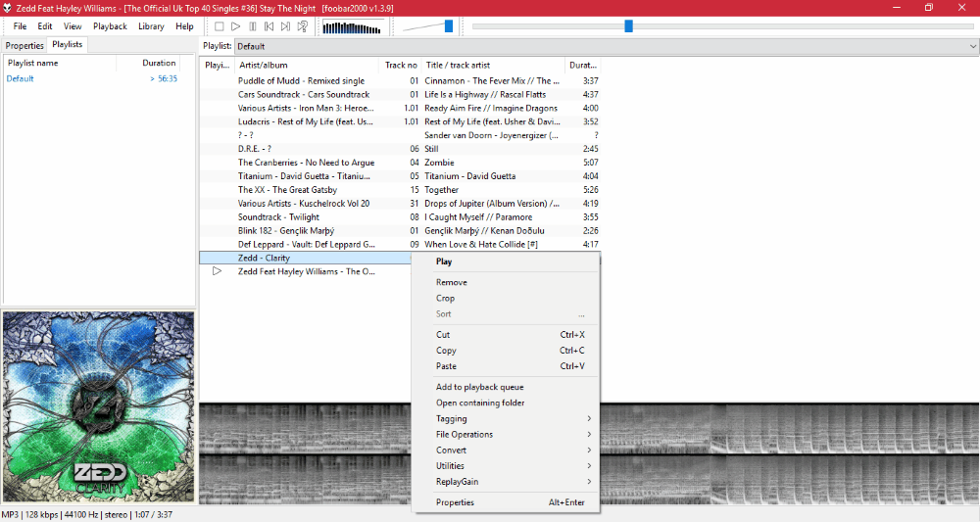980x522 pixels.
Task: Click the Zedd Clarity album art
Action: [99, 407]
